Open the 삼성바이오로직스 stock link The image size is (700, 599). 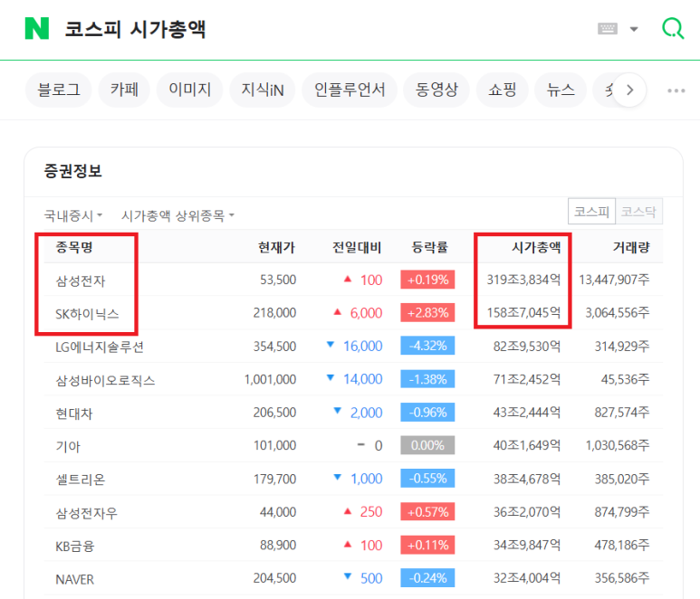pyautogui.click(x=105, y=380)
